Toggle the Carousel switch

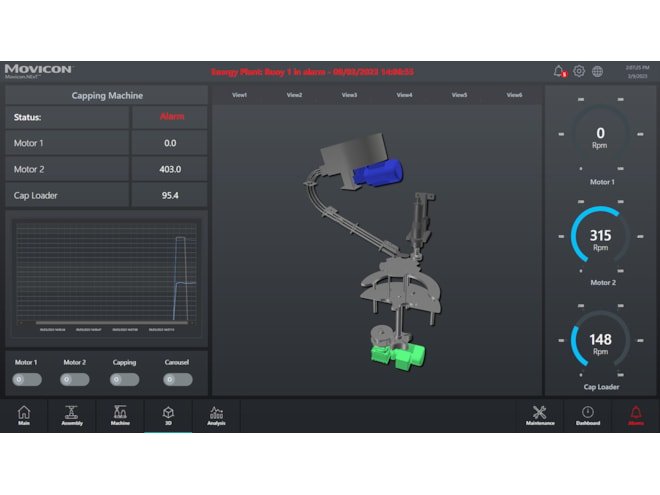point(176,380)
